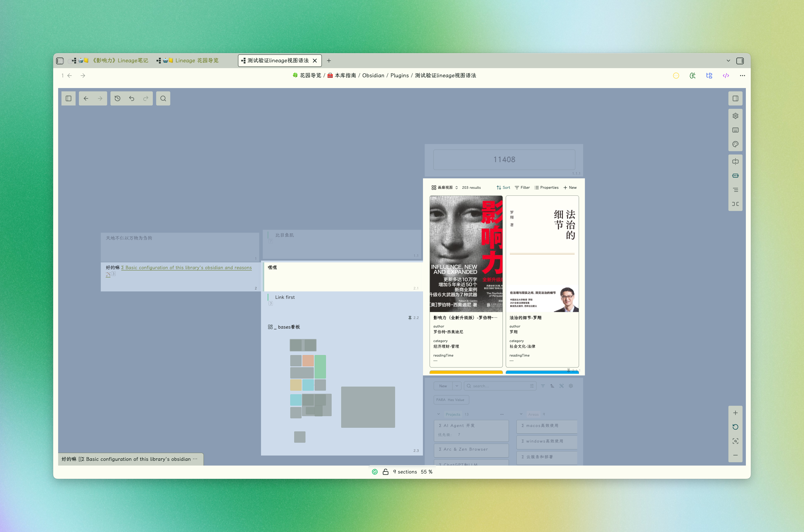The image size is (804, 532).
Task: Switch to 《影响力》Lineage笔记 tab
Action: tap(110, 61)
